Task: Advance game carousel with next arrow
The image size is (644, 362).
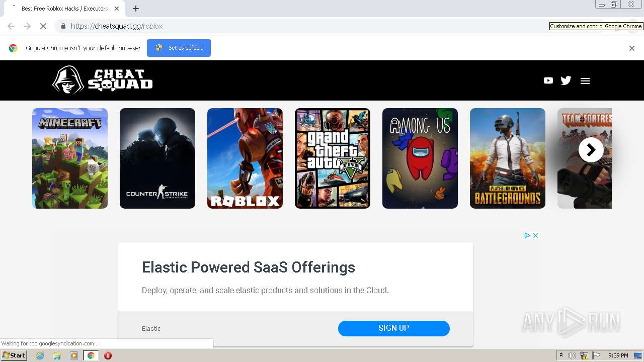Action: click(591, 150)
